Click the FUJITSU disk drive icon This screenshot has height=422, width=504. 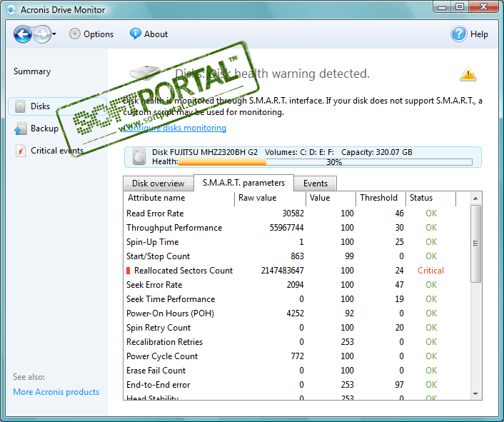tap(139, 157)
